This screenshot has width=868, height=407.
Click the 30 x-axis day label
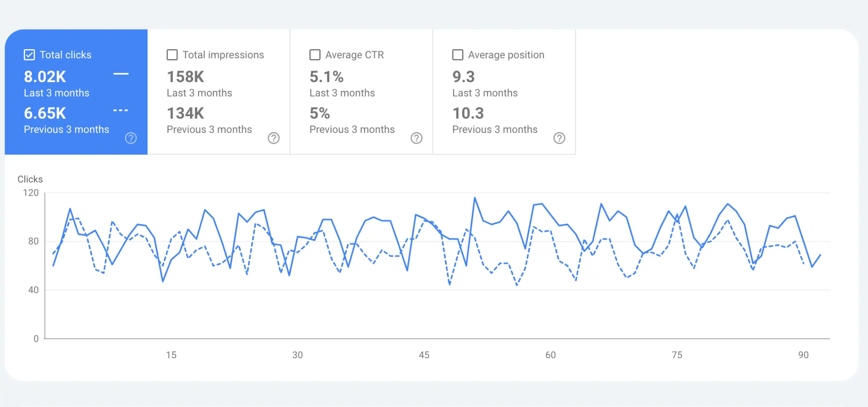click(x=298, y=355)
